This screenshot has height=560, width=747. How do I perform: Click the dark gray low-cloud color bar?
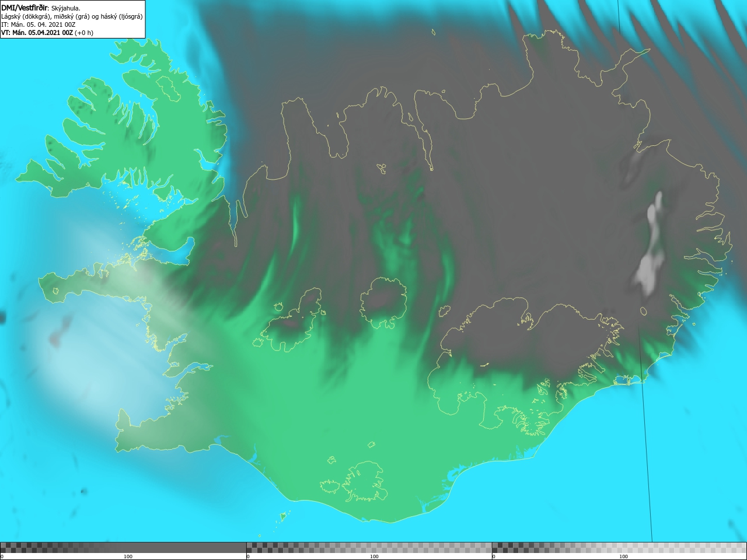(123, 547)
